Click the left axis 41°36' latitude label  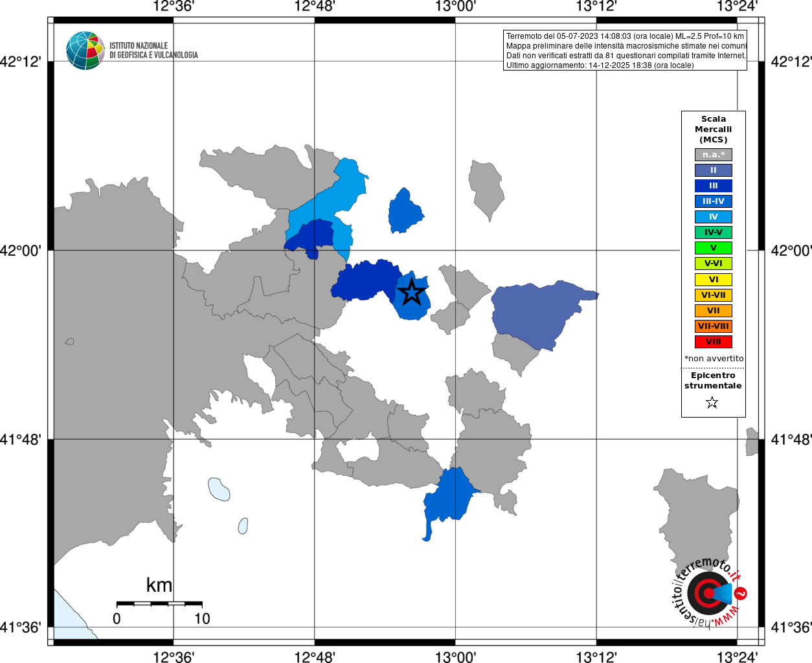pyautogui.click(x=21, y=627)
